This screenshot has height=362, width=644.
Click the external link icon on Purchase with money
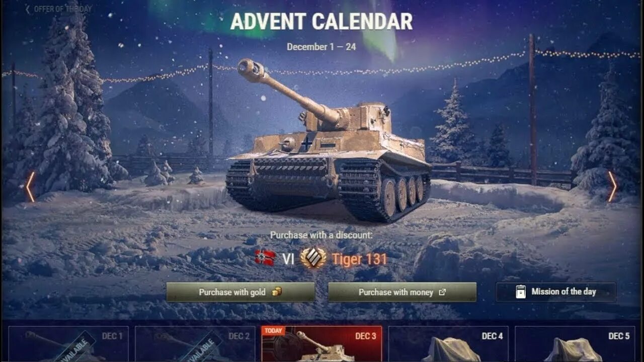click(442, 292)
